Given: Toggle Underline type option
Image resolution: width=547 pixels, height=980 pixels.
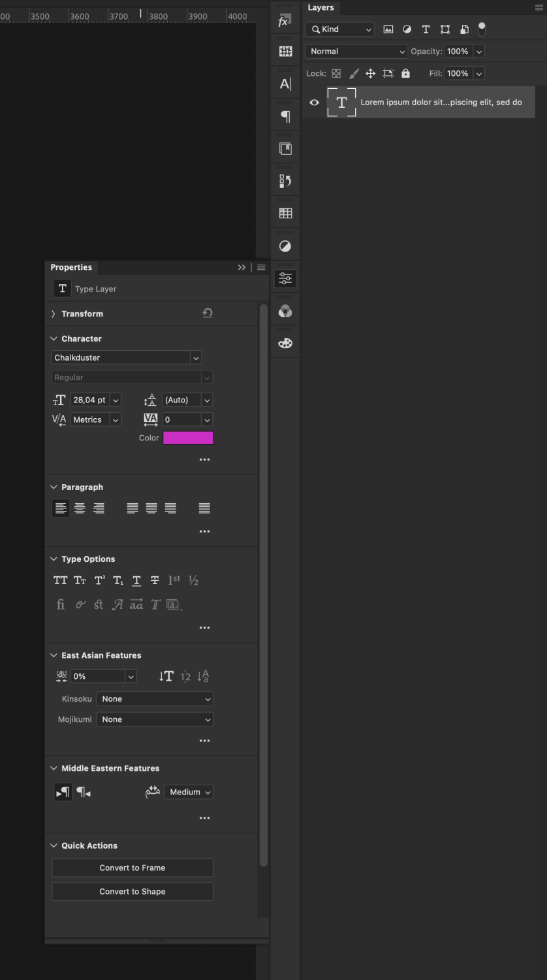Looking at the screenshot, I should 136,580.
